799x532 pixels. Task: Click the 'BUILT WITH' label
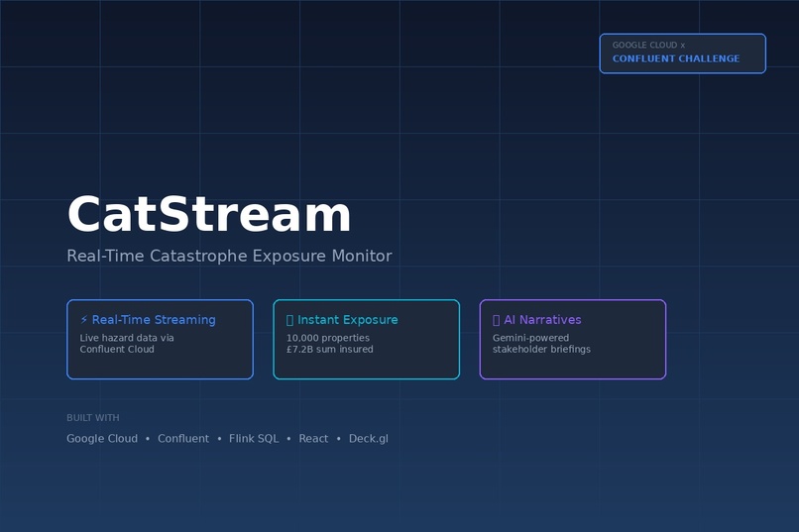tap(93, 418)
